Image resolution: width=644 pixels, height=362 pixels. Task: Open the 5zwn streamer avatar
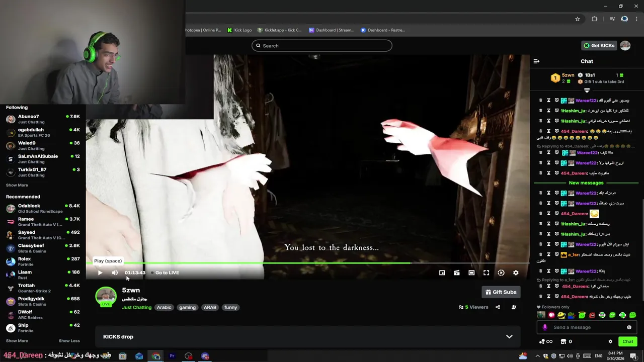(106, 297)
